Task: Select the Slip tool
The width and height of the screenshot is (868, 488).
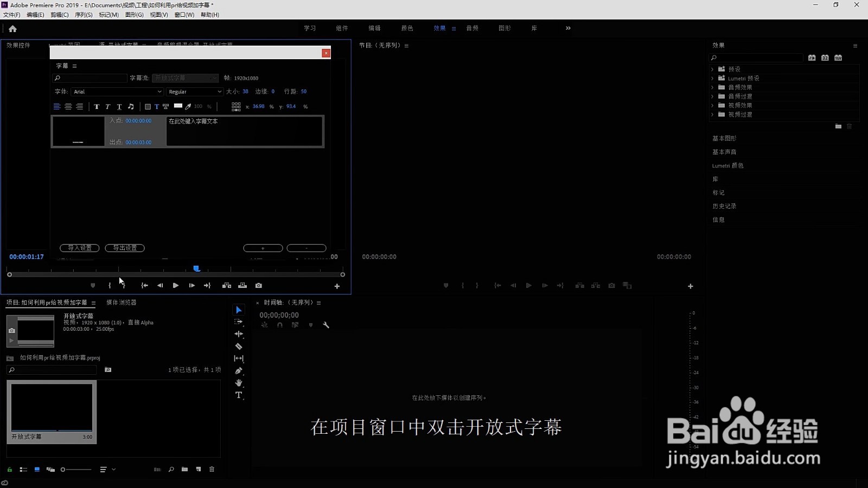Action: pos(239,358)
